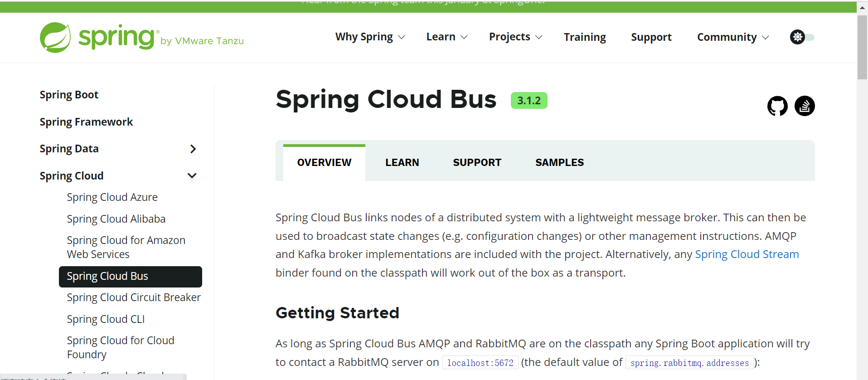Switch to the SUPPORT tab
This screenshot has height=380, width=868.
click(477, 162)
